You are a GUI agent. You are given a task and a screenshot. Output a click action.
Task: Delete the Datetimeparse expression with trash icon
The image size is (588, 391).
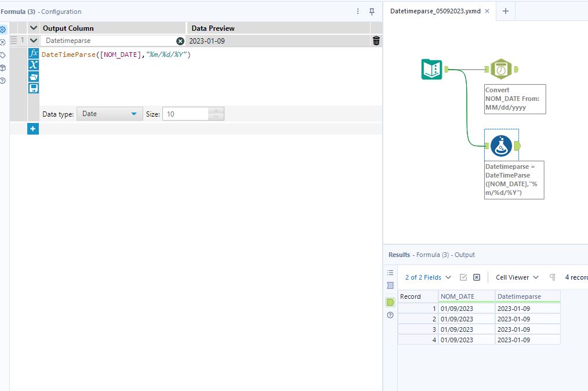(376, 41)
